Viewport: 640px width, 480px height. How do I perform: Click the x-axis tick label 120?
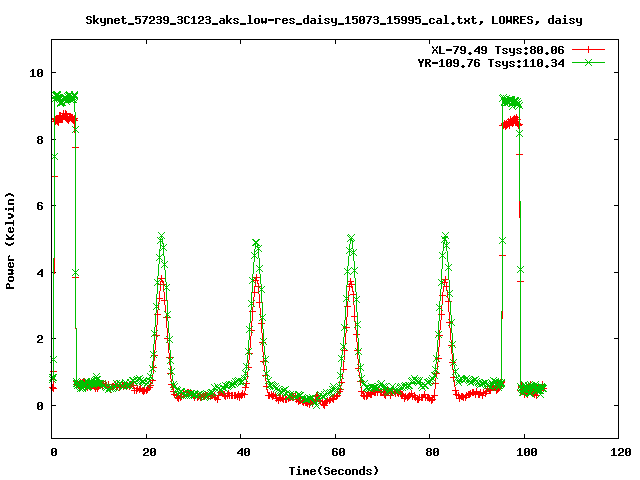tap(621, 452)
